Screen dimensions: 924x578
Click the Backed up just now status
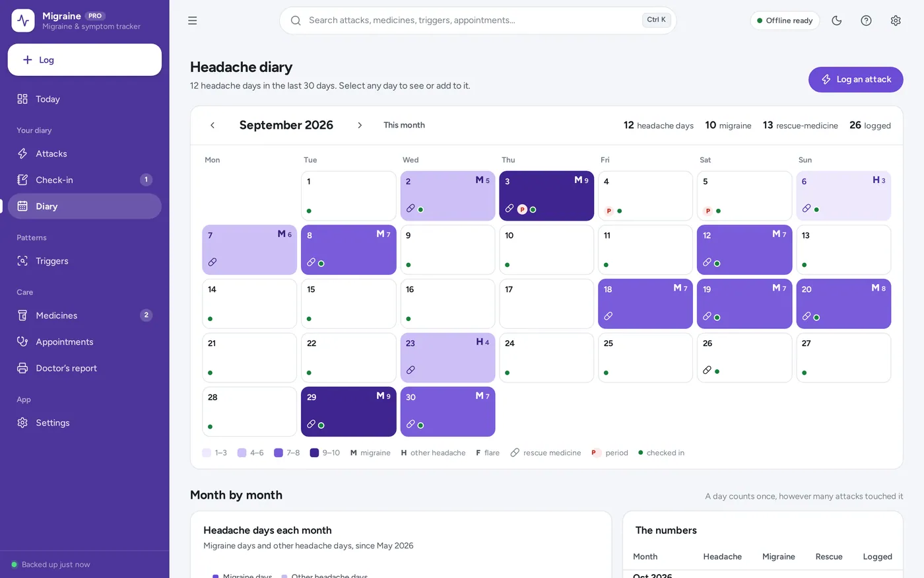pos(51,565)
